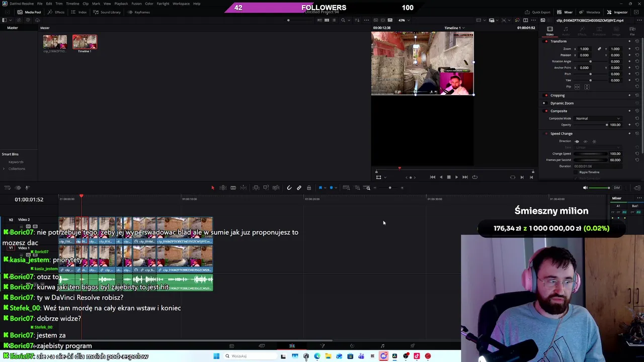Click Quick Export button
This screenshot has height=362, width=644.
[x=537, y=12]
